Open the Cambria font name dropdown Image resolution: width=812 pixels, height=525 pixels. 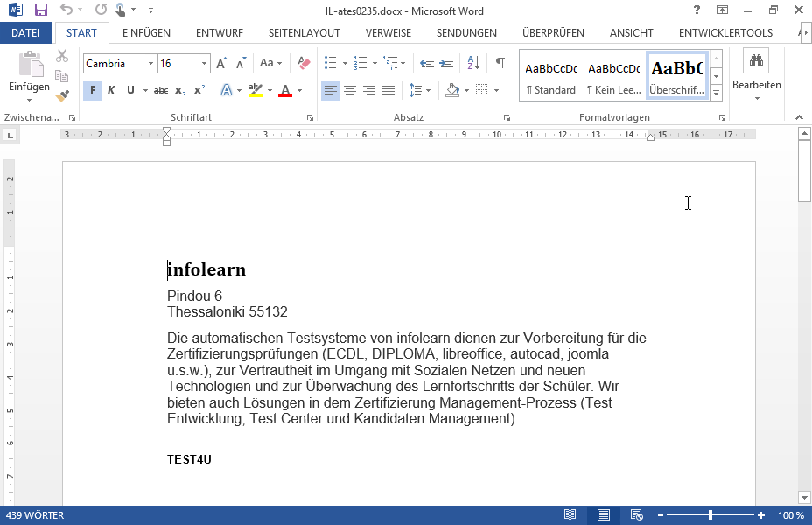pyautogui.click(x=150, y=64)
